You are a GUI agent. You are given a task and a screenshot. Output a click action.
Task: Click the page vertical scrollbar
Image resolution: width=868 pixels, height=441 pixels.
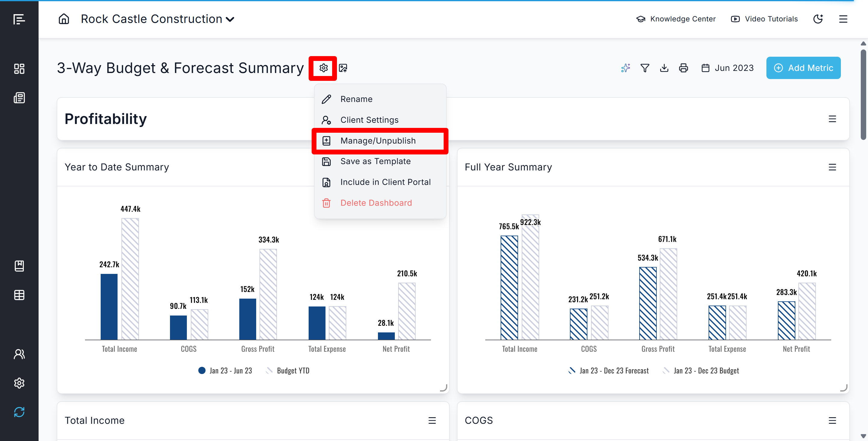[863, 94]
